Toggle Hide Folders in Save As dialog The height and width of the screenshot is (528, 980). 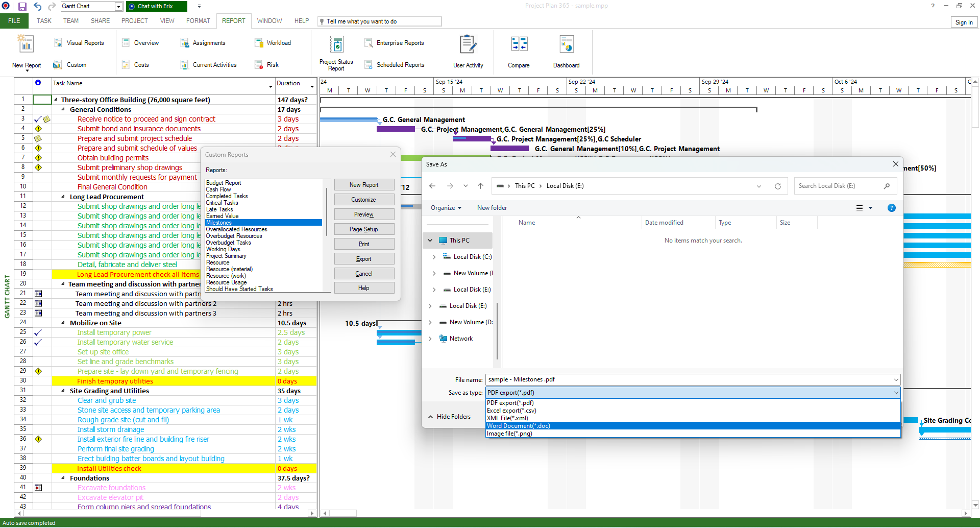point(454,417)
